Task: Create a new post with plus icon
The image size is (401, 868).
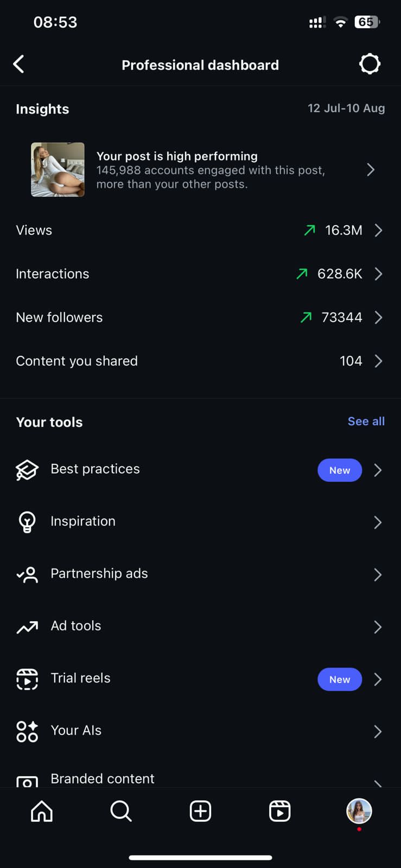Action: [x=200, y=812]
